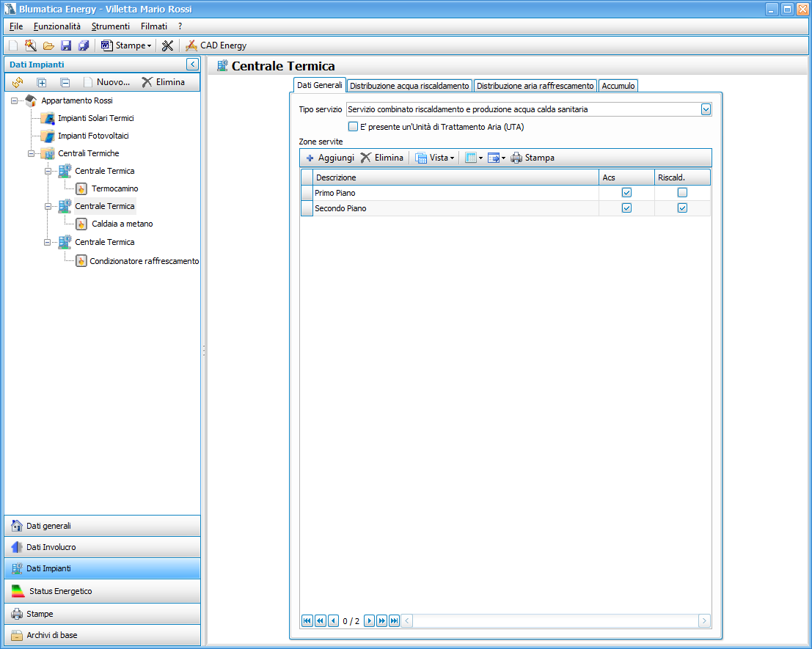
Task: Launch CAD Energy from the toolbar
Action: coord(216,45)
